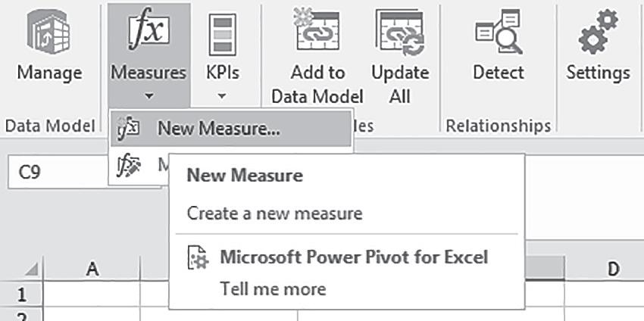Click the KPIs icon
This screenshot has height=321, width=644.
pos(222,34)
